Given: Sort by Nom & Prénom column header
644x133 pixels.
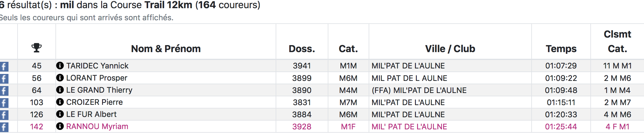Looking at the screenshot, I should [166, 49].
